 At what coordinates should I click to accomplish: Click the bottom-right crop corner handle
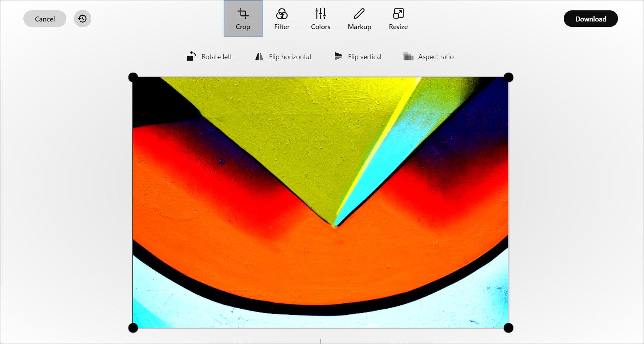508,328
